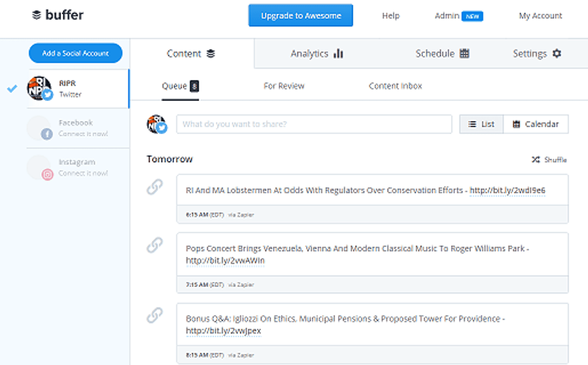Open the Analytics tab

316,53
